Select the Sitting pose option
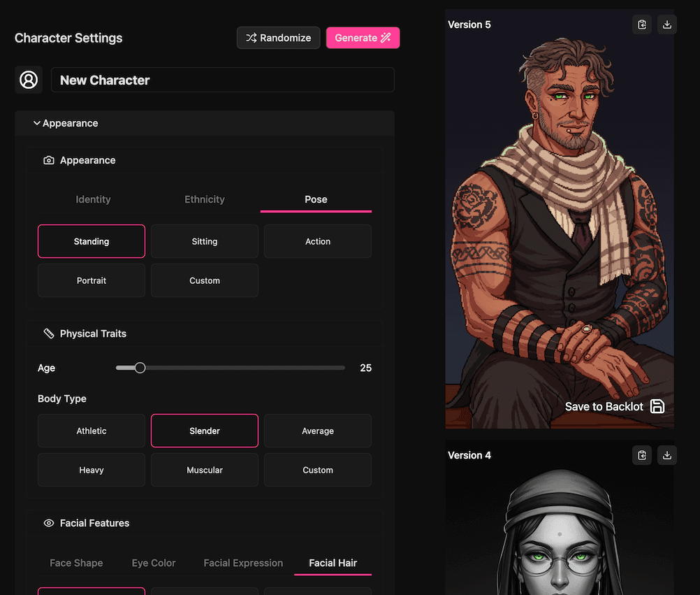This screenshot has height=595, width=700. click(x=204, y=241)
